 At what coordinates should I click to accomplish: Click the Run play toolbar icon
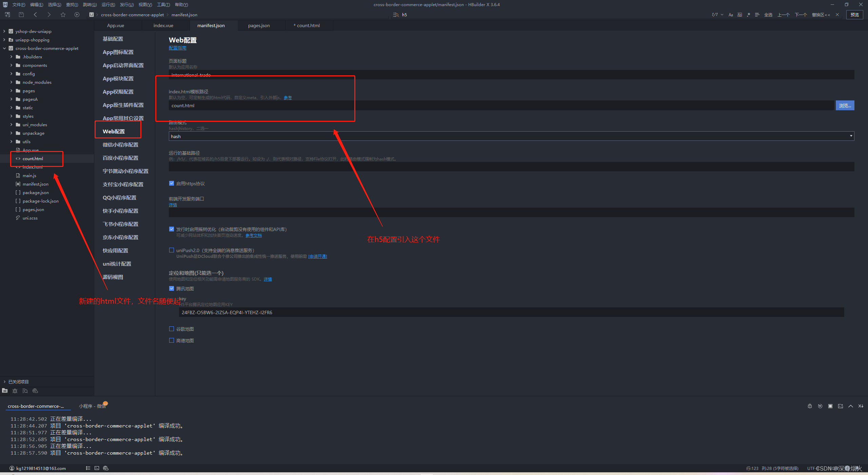[x=77, y=15]
